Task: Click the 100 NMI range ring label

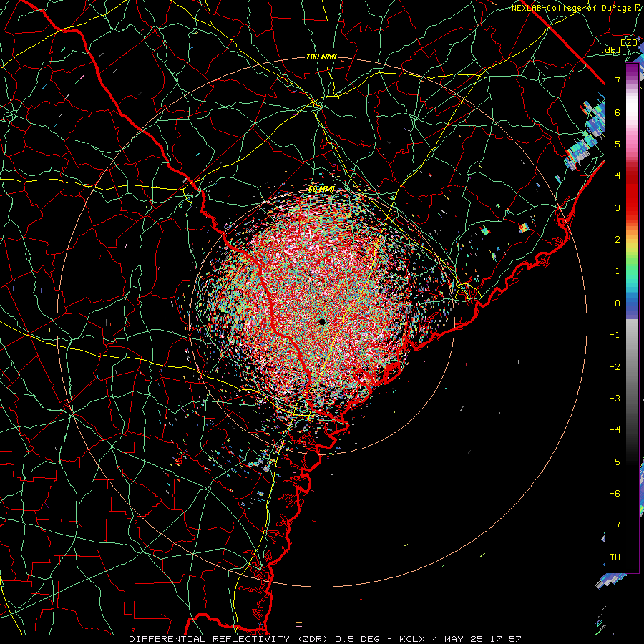Action: 321,57
